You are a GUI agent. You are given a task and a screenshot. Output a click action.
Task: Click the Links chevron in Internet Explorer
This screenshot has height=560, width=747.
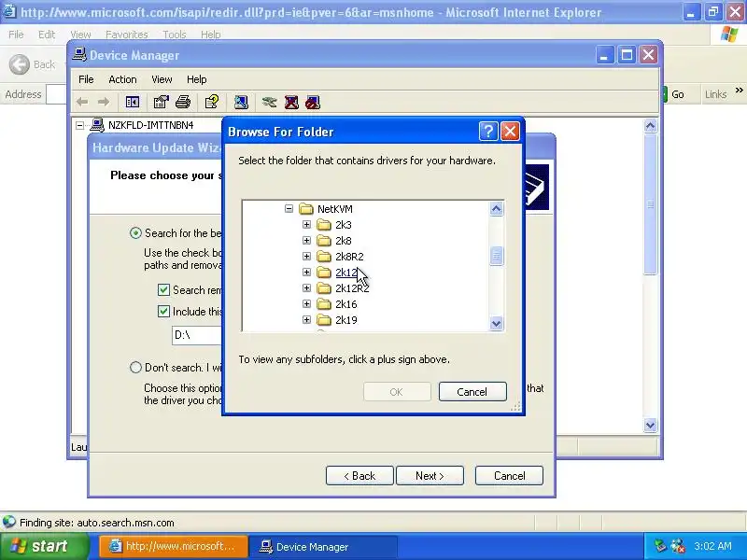click(x=739, y=90)
